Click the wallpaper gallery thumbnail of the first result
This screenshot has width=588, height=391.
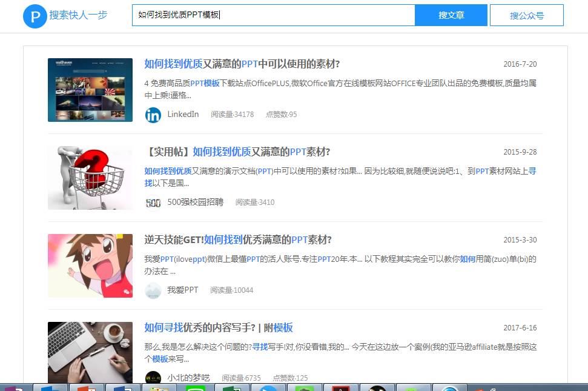click(x=90, y=90)
